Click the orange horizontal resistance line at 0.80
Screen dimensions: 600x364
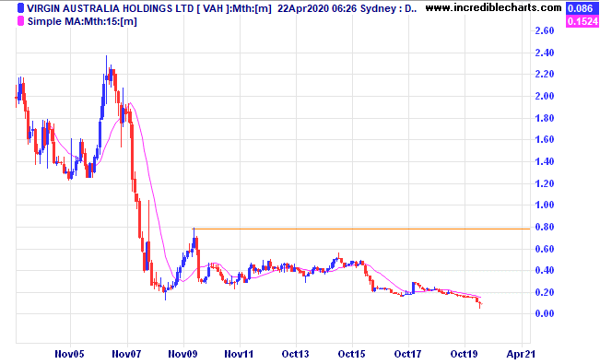tap(362, 229)
